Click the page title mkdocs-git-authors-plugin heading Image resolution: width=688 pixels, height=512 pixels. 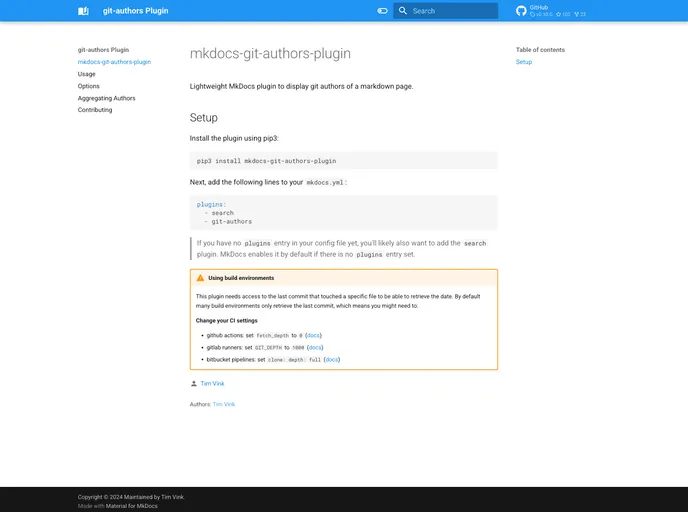(270, 54)
